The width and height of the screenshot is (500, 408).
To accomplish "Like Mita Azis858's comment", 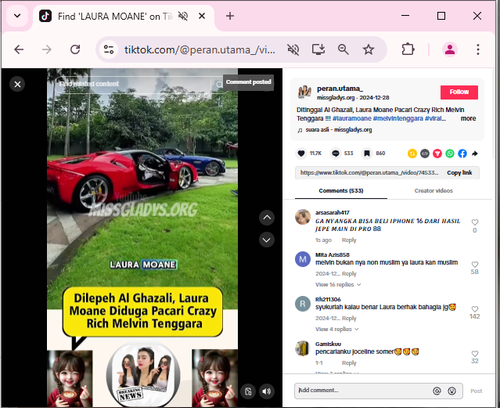I will coord(475,264).
